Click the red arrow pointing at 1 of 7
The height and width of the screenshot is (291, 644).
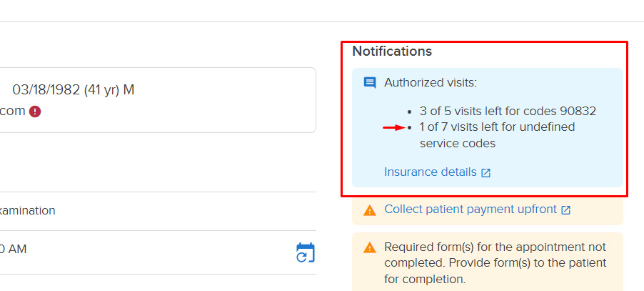point(395,128)
